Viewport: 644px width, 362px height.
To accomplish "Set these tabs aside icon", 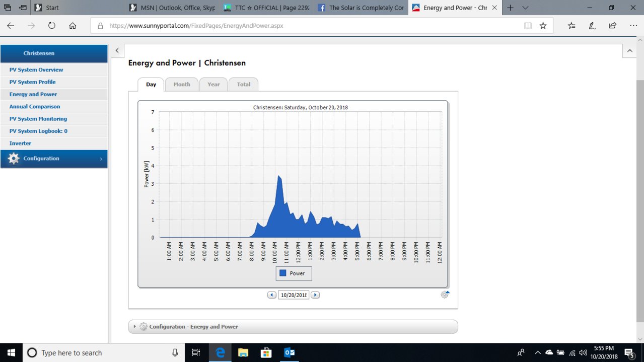I will click(x=23, y=8).
